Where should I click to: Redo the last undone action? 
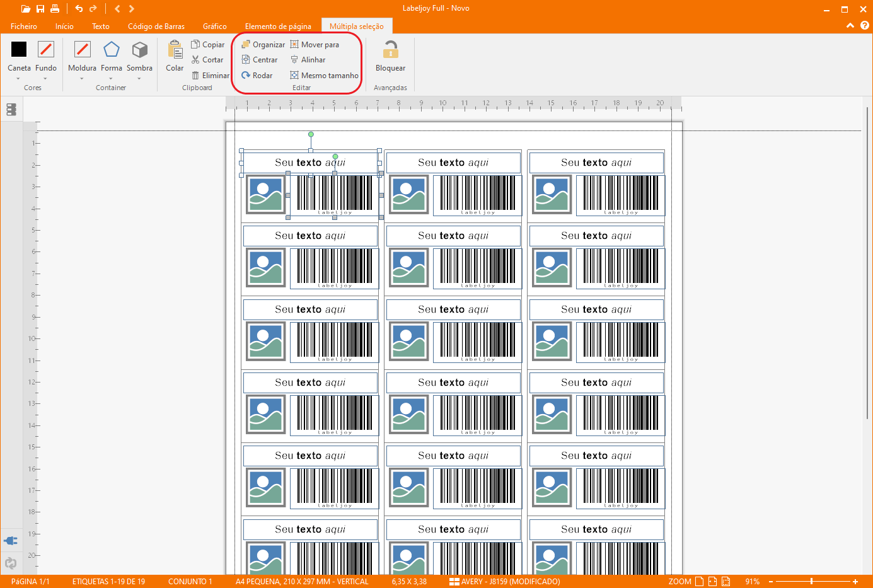[x=93, y=9]
